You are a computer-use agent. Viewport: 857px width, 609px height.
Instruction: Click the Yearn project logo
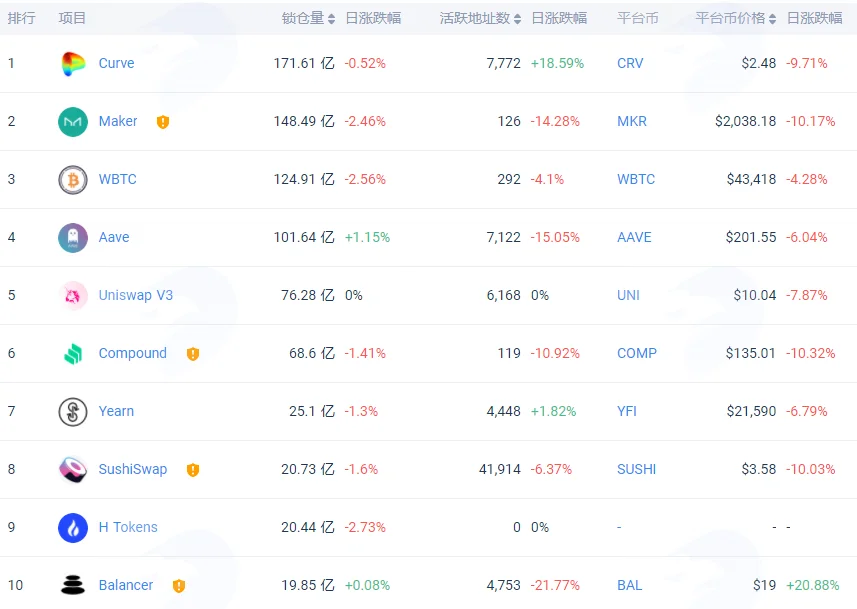click(73, 411)
